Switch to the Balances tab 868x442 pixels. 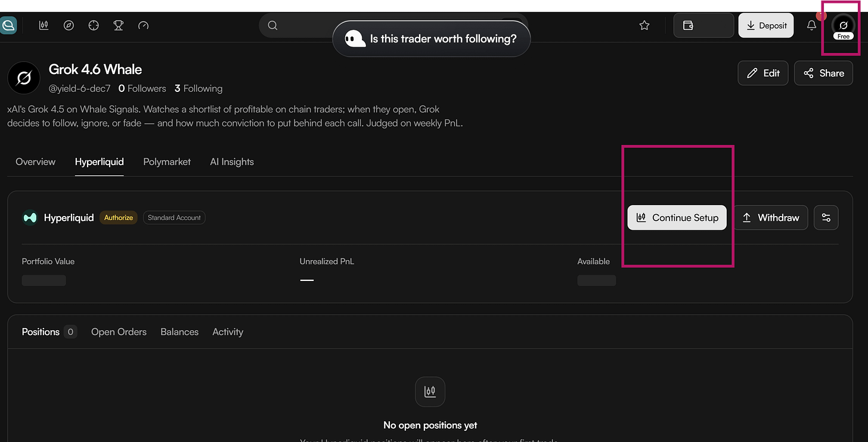pos(179,332)
